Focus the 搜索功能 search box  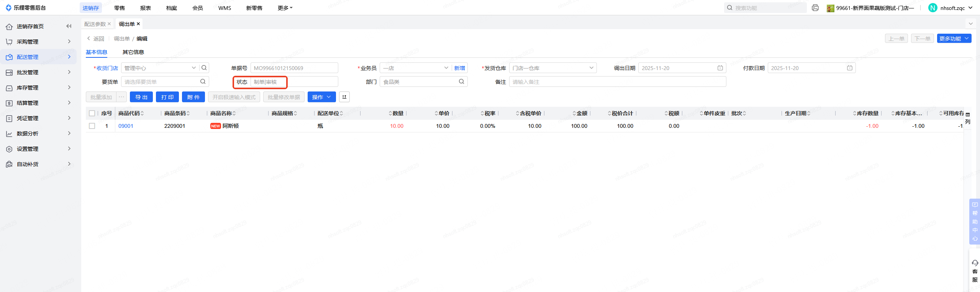765,8
